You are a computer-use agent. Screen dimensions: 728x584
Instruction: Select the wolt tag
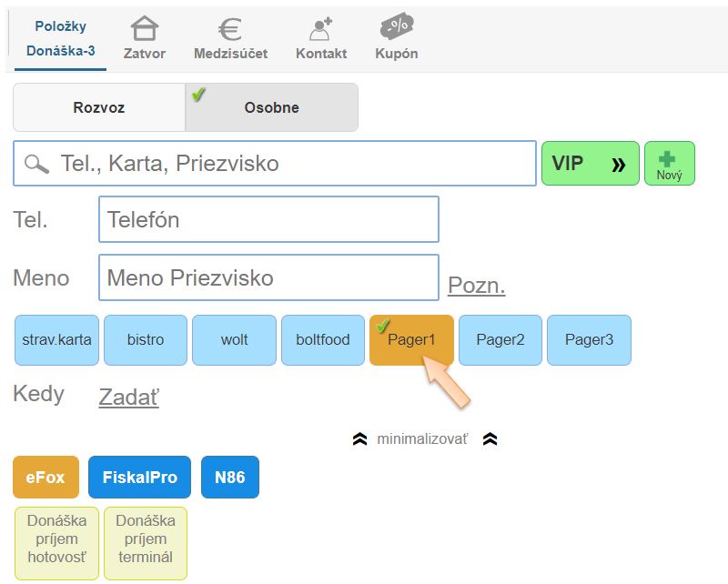(234, 340)
